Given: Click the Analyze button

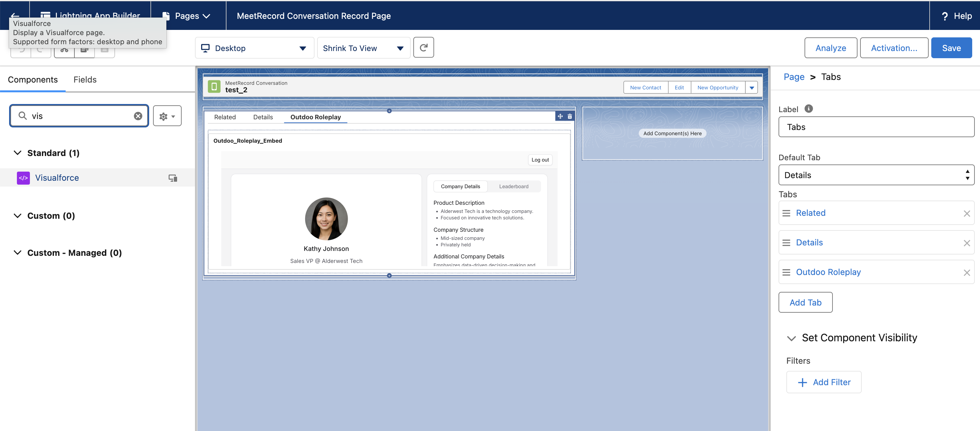Looking at the screenshot, I should point(831,48).
